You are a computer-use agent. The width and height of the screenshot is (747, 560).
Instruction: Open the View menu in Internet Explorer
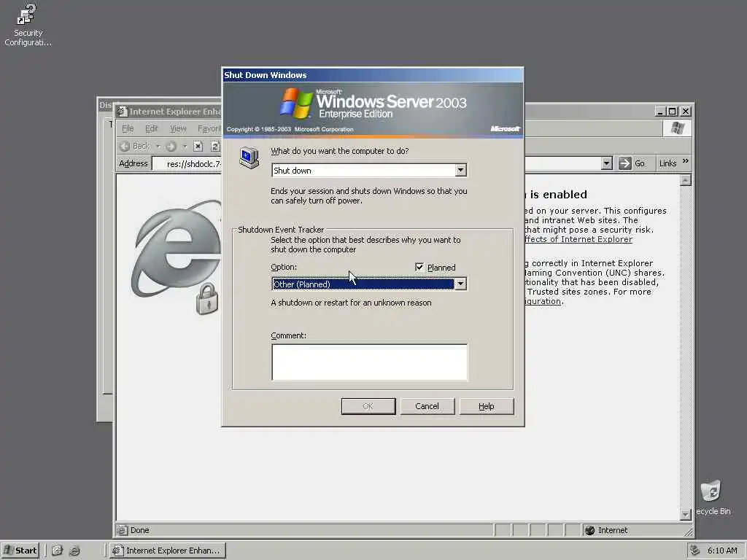pos(178,128)
